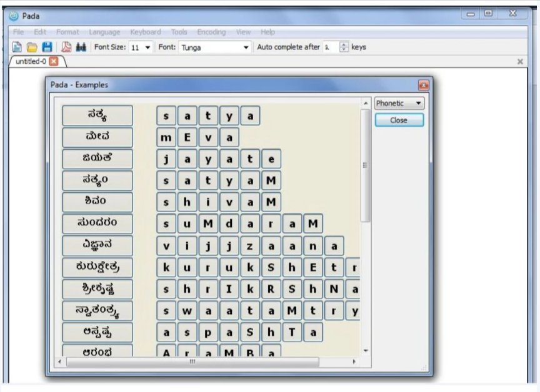Viewport: 540px width, 392px height.
Task: Decrease the Auto complete keys spinner
Action: (344, 49)
